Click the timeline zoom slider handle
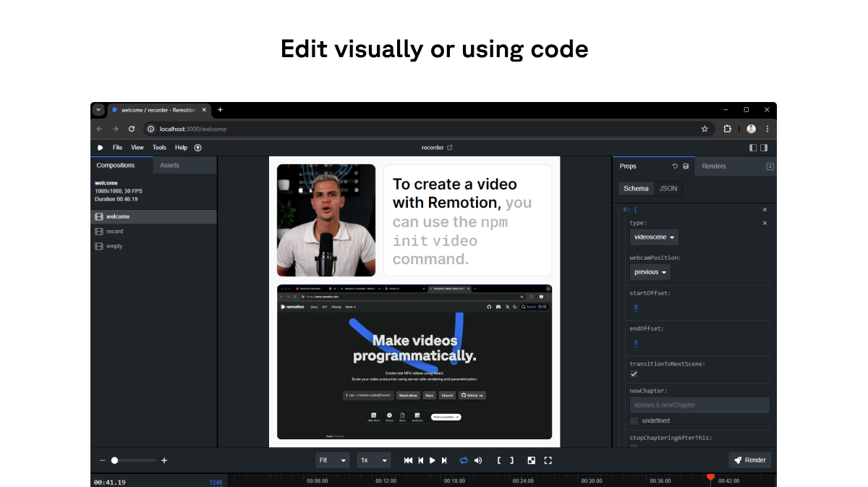 point(114,460)
